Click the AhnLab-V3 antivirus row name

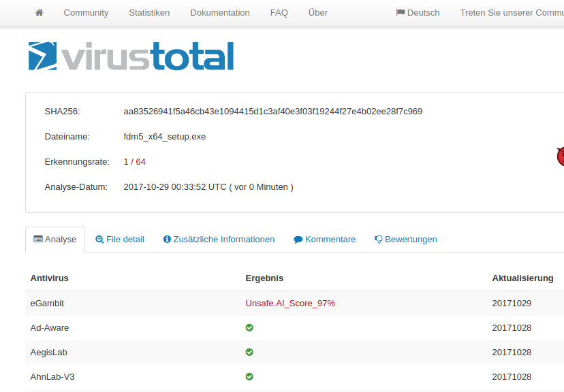(52, 376)
